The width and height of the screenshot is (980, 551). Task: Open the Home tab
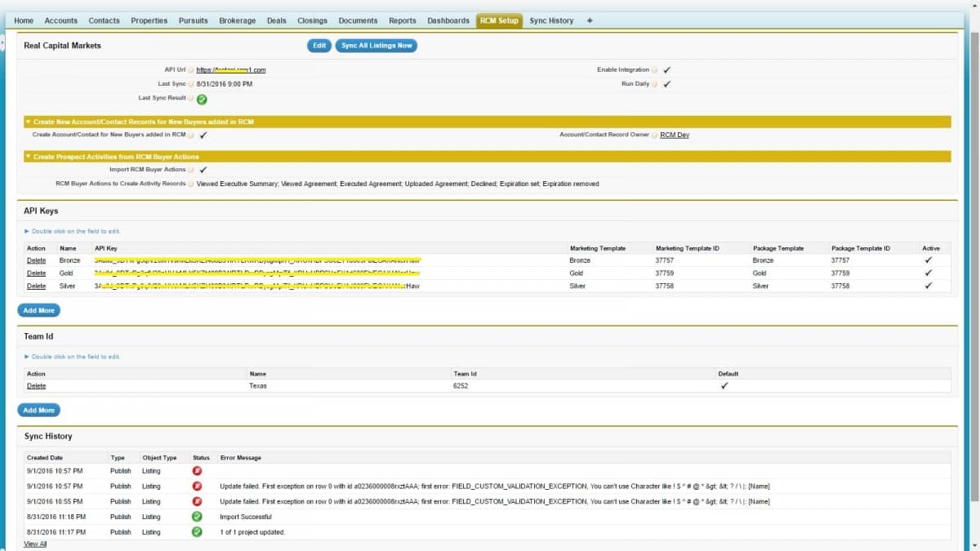[x=24, y=20]
